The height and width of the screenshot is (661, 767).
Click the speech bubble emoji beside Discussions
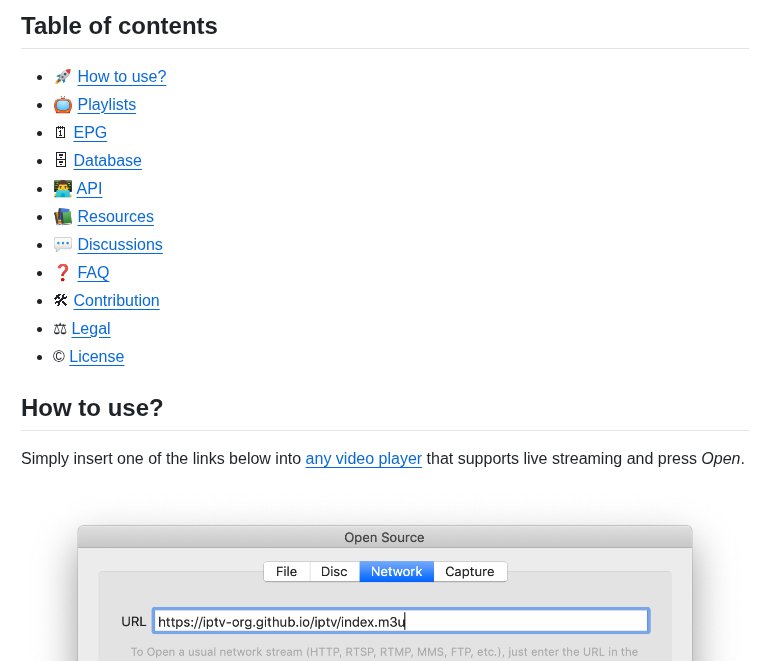tap(63, 245)
